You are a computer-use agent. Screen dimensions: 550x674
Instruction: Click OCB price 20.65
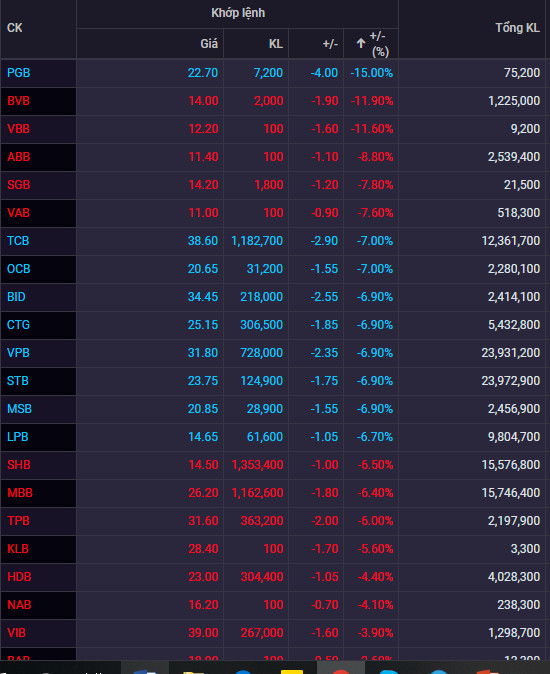coord(203,269)
